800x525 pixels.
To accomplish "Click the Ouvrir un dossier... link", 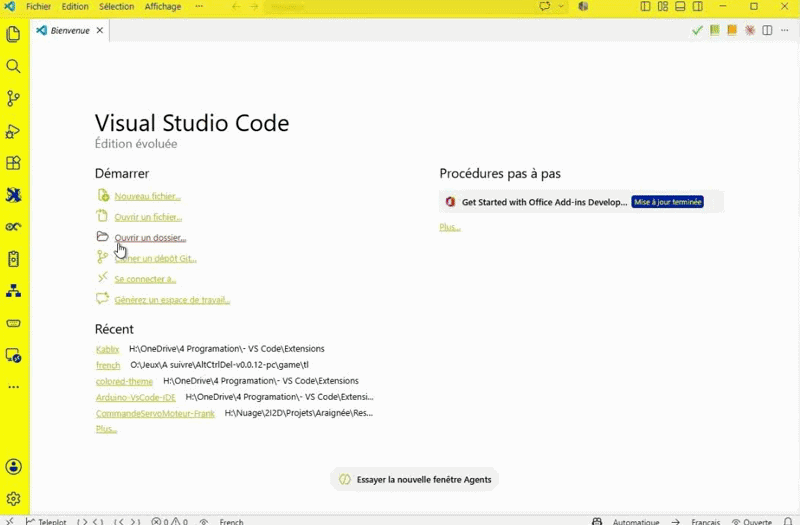I will [150, 238].
